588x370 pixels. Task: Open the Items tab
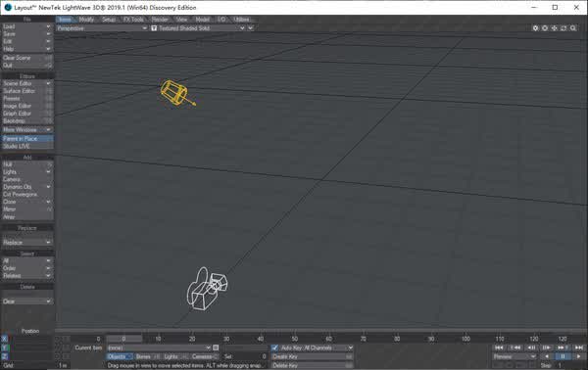[x=66, y=20]
